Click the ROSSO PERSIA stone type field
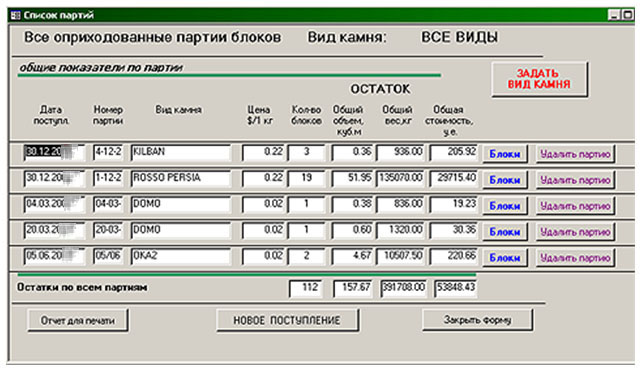Viewport: 644px width, 369px height. click(x=181, y=178)
